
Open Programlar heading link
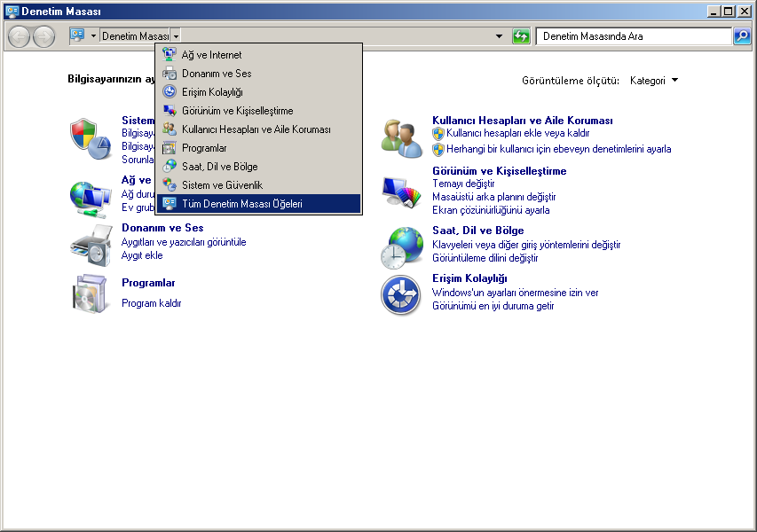click(148, 283)
